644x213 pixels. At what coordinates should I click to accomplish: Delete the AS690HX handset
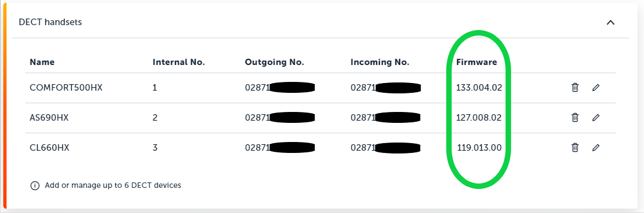(575, 118)
